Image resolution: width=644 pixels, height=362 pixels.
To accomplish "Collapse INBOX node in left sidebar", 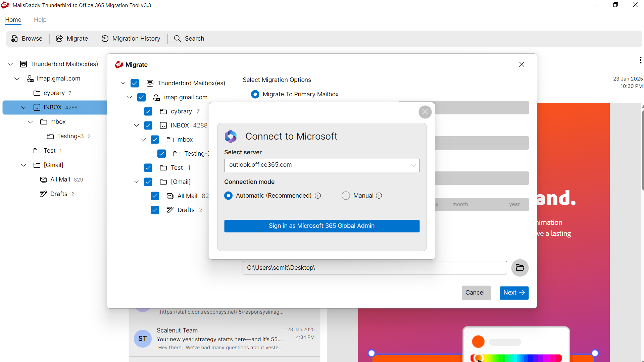I will [24, 107].
